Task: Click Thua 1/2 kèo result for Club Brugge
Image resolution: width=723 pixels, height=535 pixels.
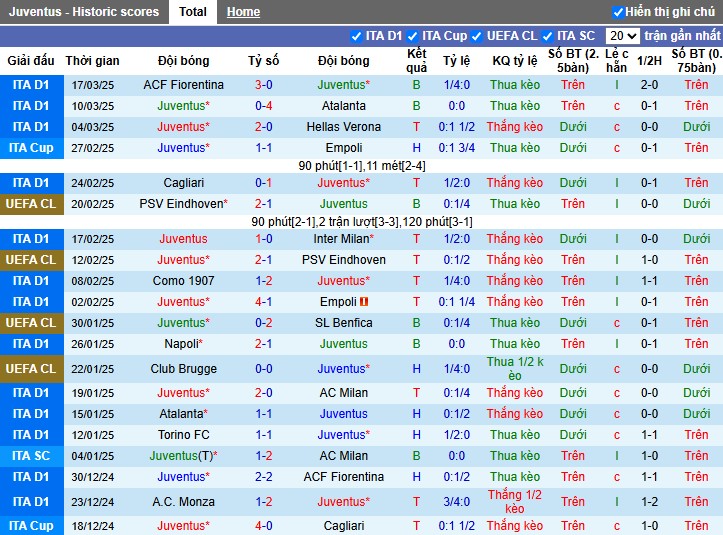Action: 515,369
